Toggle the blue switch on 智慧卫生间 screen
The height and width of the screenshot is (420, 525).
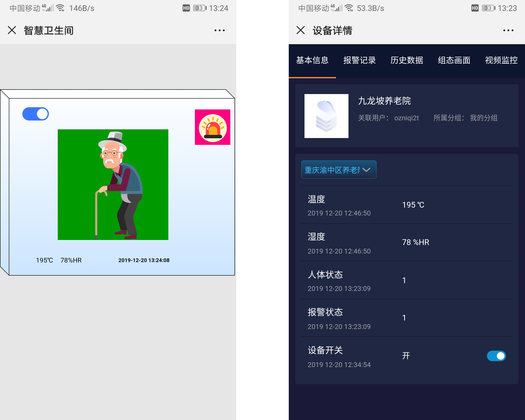coord(36,114)
